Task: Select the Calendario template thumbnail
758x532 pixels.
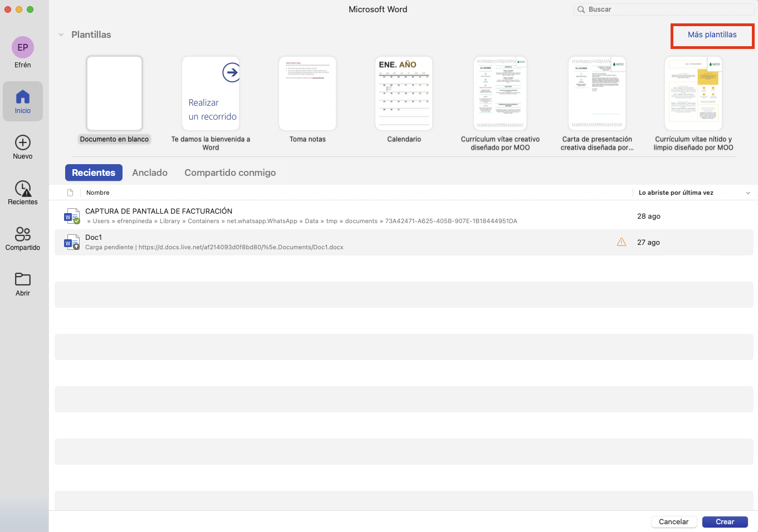Action: (404, 93)
